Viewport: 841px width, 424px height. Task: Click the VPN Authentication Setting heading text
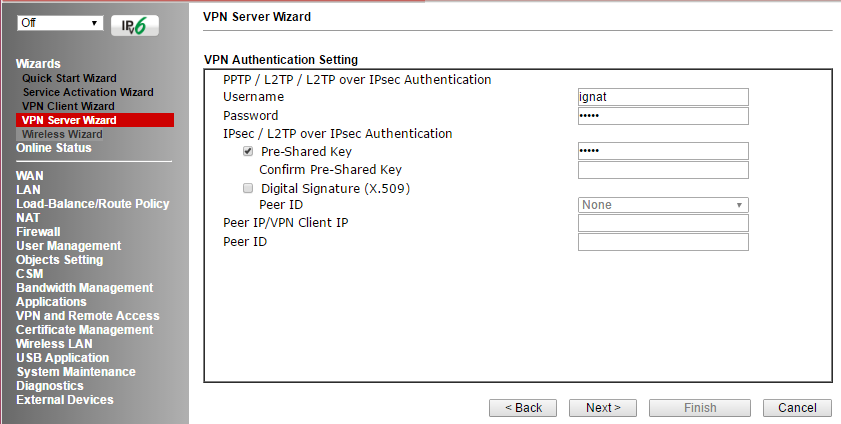[281, 59]
